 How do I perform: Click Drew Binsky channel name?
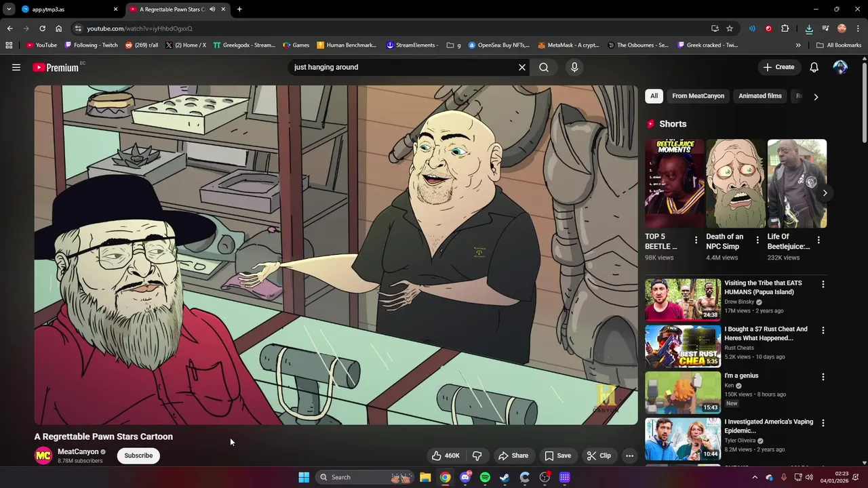point(739,302)
